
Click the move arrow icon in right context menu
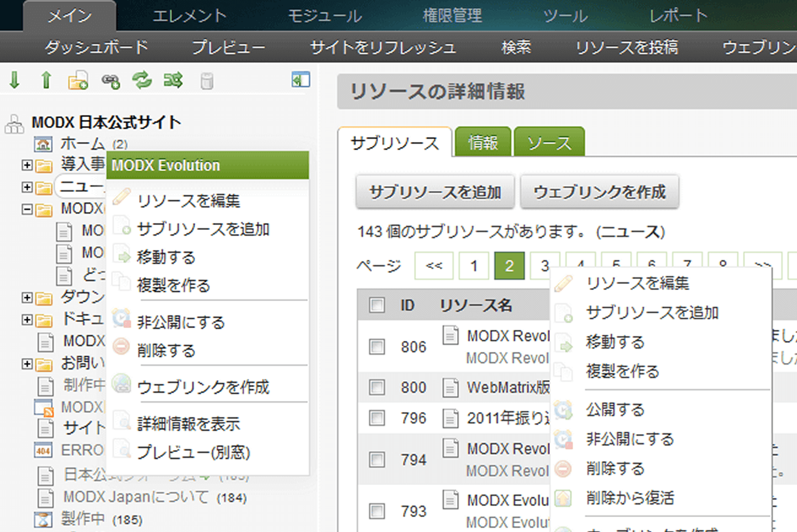[564, 342]
